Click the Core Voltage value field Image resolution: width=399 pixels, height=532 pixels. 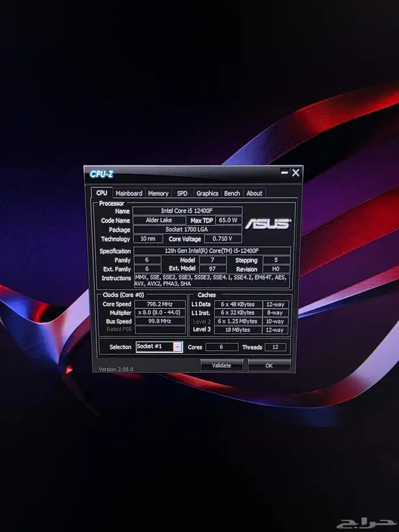219,239
